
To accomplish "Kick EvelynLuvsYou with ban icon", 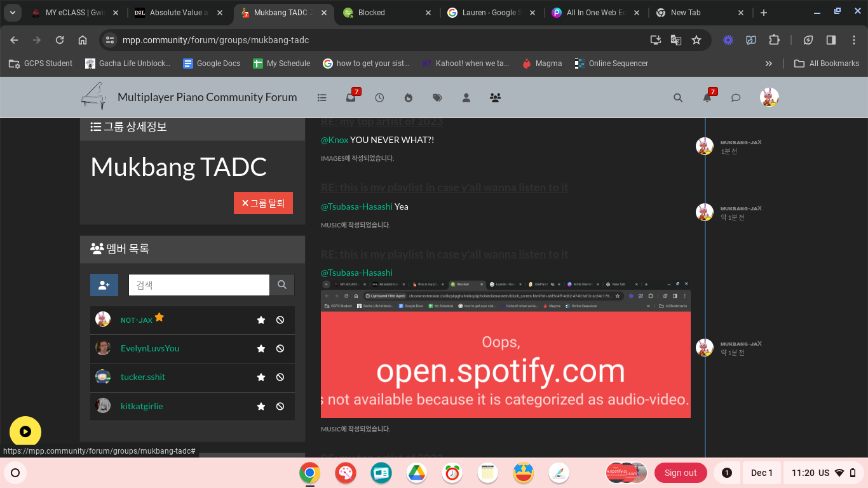I will [x=280, y=349].
